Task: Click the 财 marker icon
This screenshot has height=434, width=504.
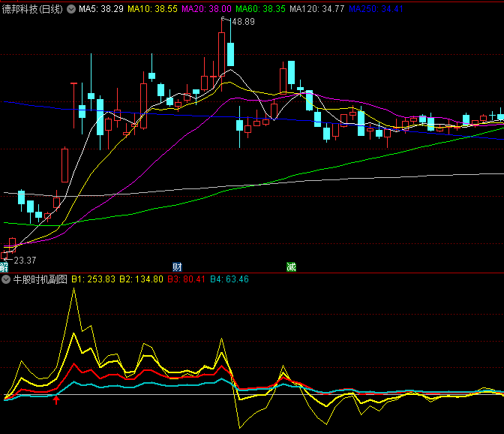Action: pos(177,267)
